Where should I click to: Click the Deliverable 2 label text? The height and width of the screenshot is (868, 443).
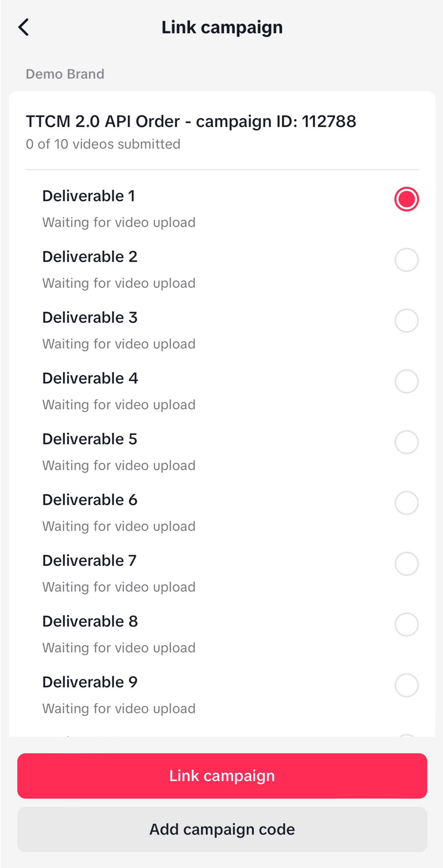(90, 257)
